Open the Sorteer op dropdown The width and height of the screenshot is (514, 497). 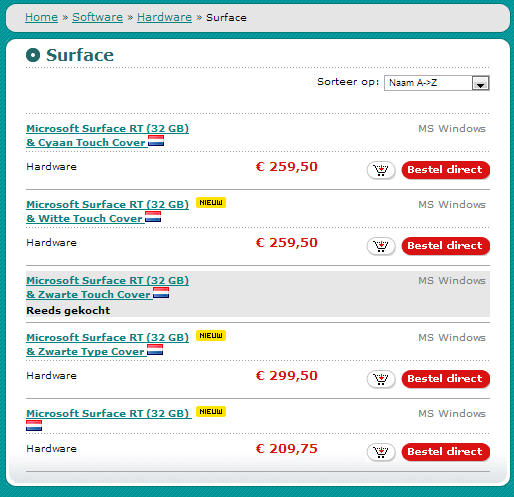pos(437,83)
